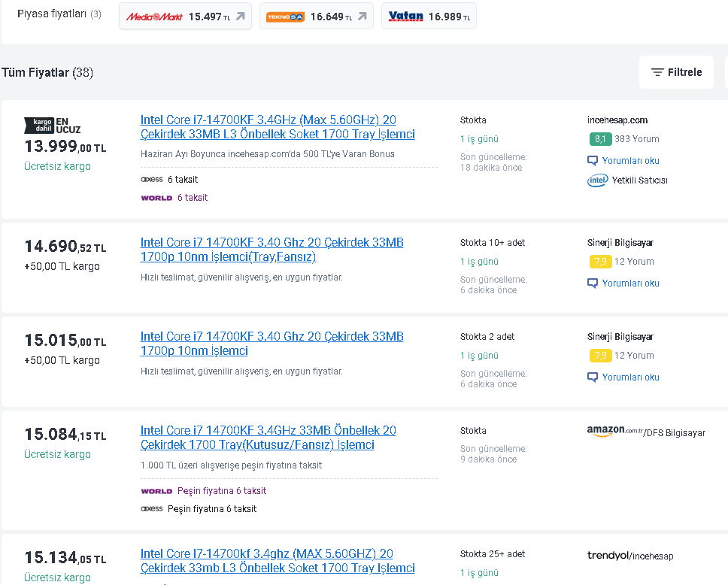Image resolution: width=728 pixels, height=585 pixels.
Task: Open Amazon Tray(Kutusuz/Fansız) İşlemci listing link
Action: pos(268,438)
